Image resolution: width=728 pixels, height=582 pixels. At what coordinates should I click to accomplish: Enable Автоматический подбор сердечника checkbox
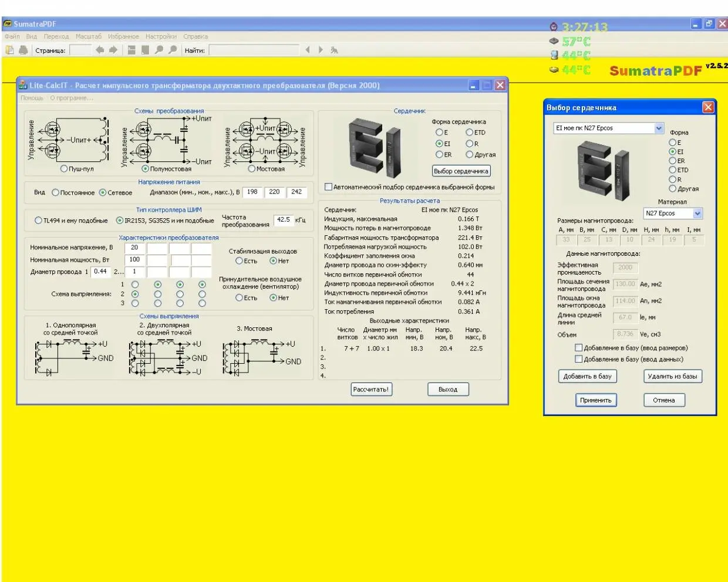329,187
